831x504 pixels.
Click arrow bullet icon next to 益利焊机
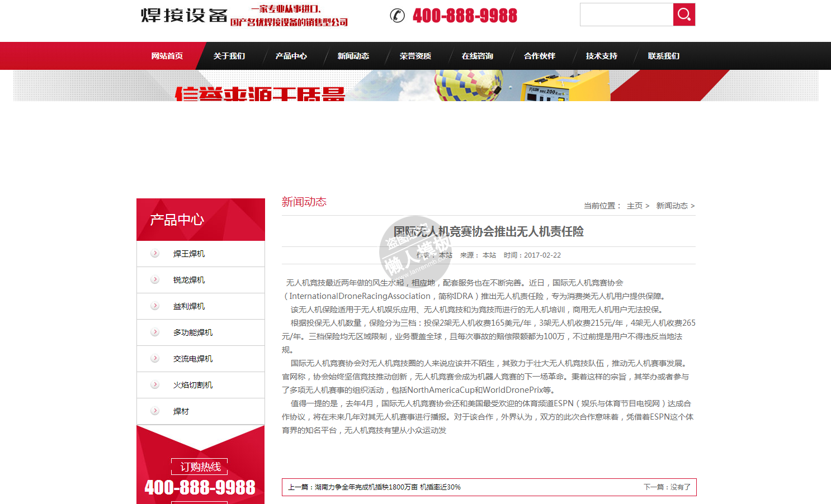pos(155,306)
